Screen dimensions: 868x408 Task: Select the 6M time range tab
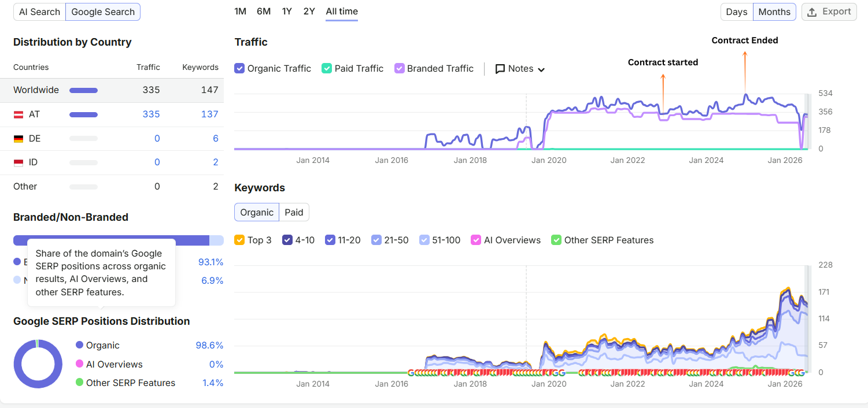pos(264,12)
